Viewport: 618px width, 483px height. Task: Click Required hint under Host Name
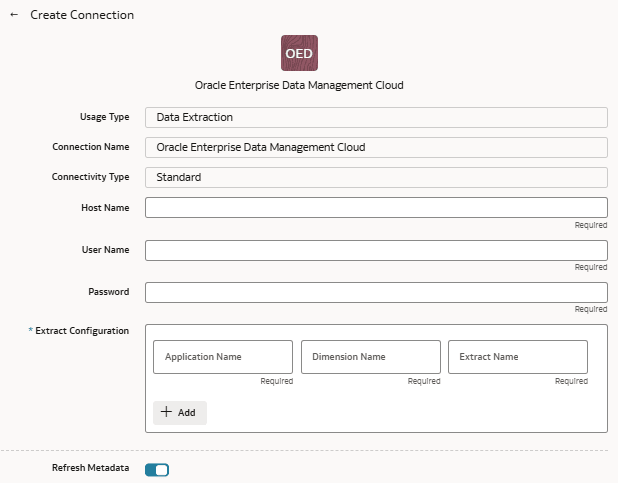591,225
